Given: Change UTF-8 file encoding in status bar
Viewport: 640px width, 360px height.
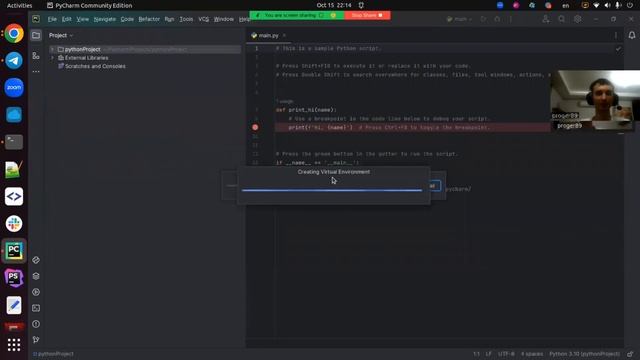Looking at the screenshot, I should (506, 354).
